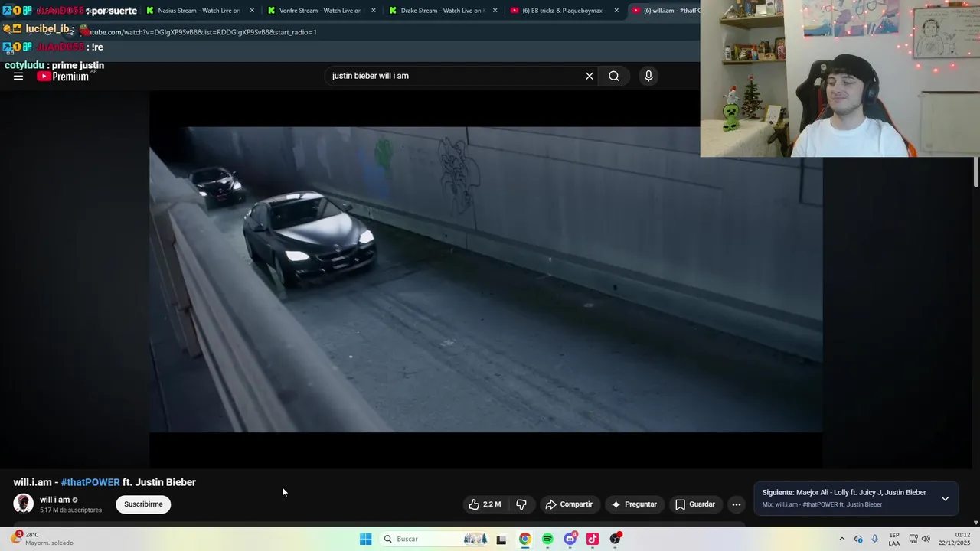
Task: Open OBS Studio from the taskbar
Action: [615, 539]
